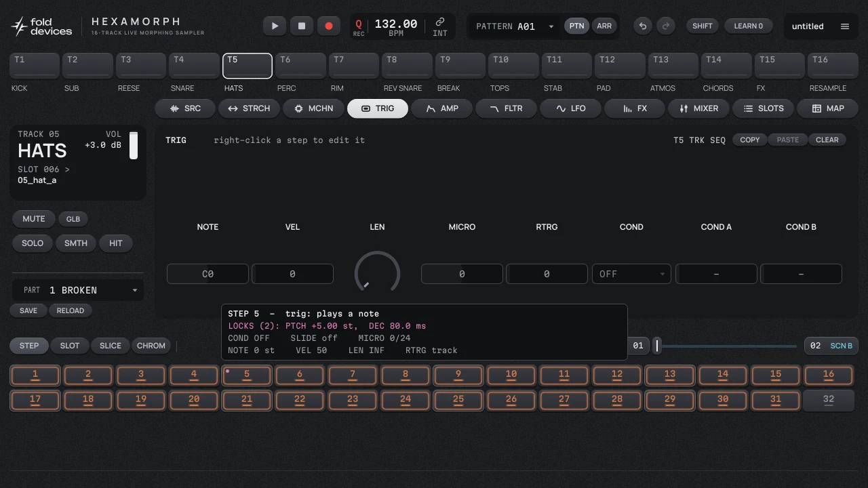The image size is (868, 488).
Task: Open the SLOTS list page
Action: 763,108
